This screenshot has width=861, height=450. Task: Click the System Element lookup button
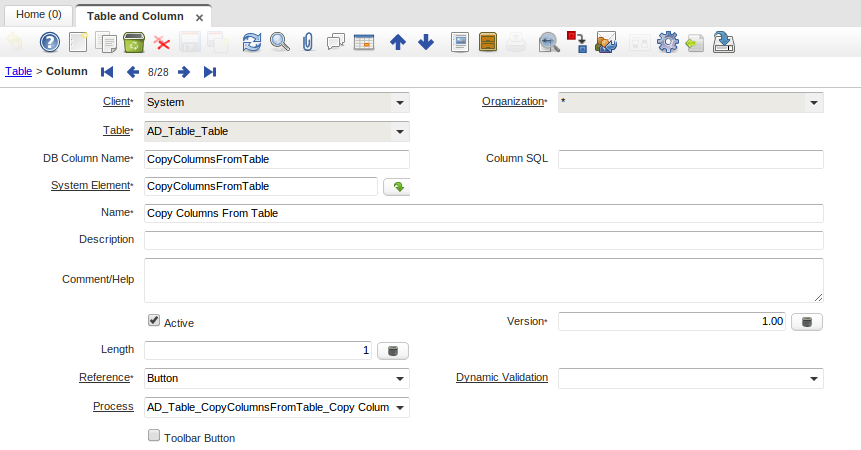coord(396,187)
